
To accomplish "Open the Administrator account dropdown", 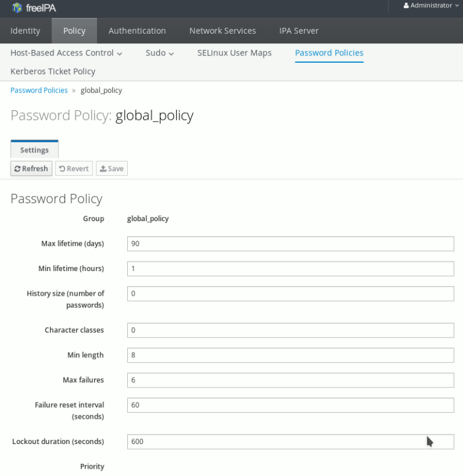I will coord(431,5).
